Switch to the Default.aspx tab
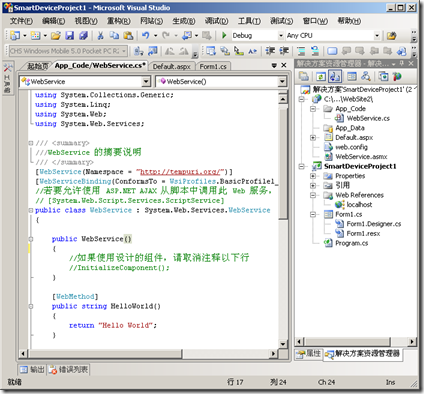The width and height of the screenshot is (424, 394). (171, 66)
